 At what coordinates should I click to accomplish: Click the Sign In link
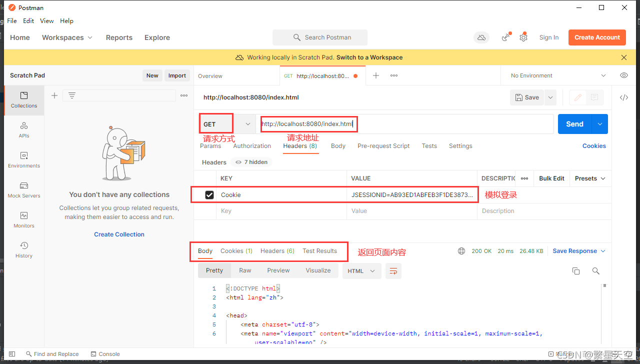point(549,37)
